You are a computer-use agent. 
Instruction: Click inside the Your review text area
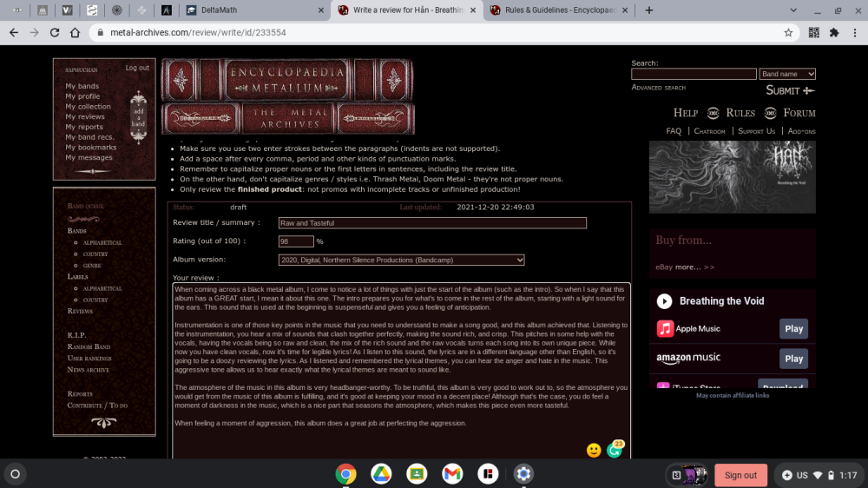401,371
